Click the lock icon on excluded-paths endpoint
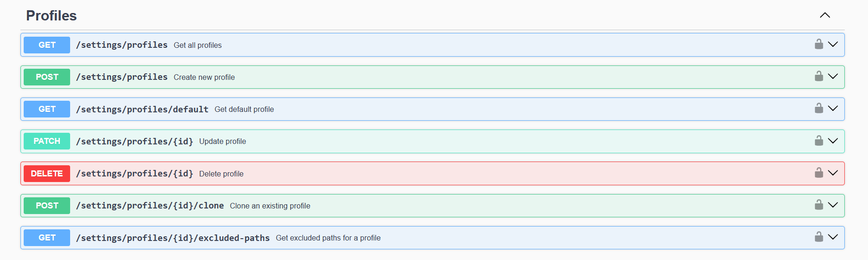 (819, 237)
